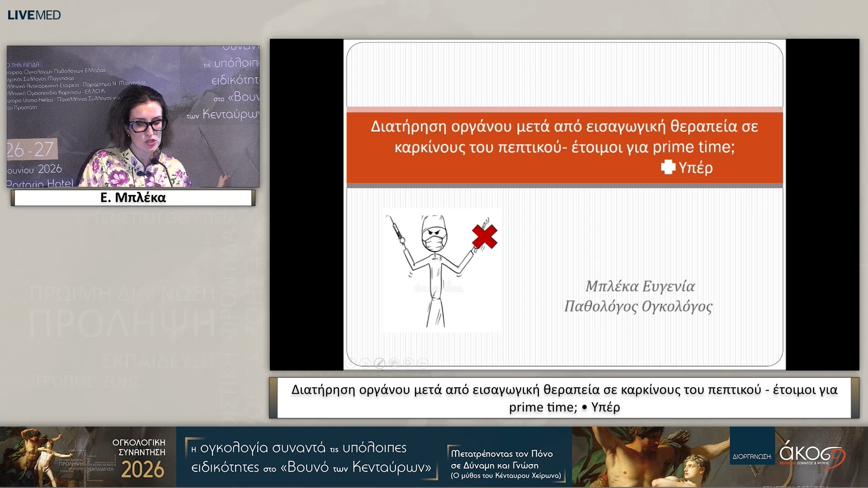This screenshot has height=488, width=868.
Task: Click the magnifier zoom icon on slide
Action: (x=409, y=363)
